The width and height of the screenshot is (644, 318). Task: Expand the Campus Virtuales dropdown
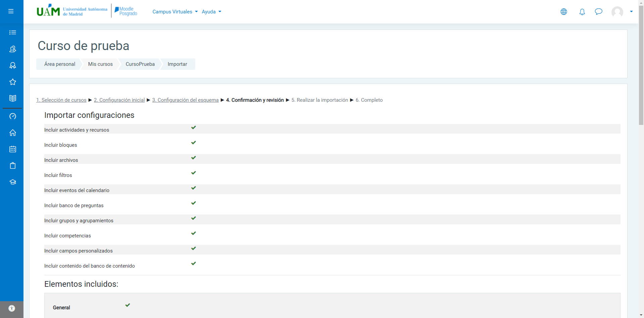coord(175,12)
